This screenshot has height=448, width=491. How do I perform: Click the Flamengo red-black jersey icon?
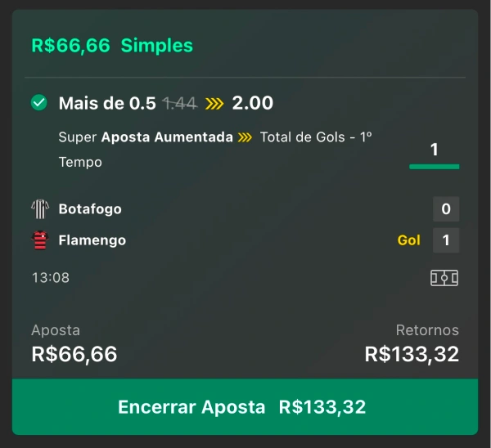40,240
